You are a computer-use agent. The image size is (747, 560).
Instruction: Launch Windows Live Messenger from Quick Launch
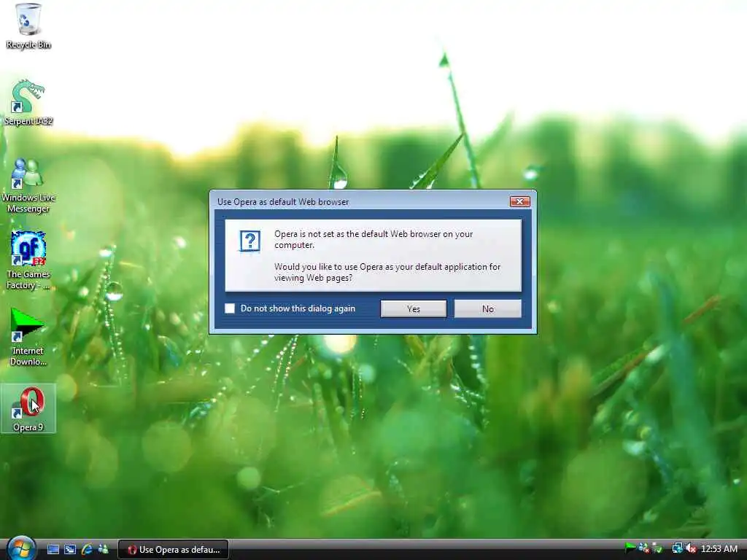point(103,549)
